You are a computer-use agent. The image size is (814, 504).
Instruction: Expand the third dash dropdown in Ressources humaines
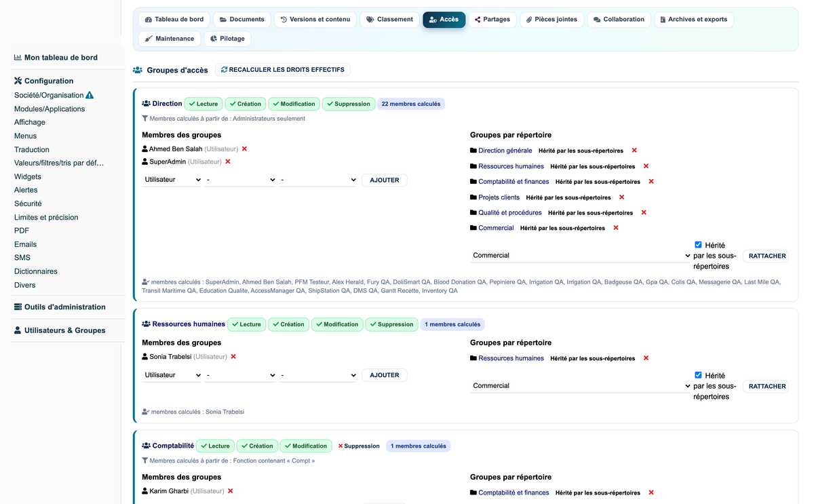(x=317, y=375)
